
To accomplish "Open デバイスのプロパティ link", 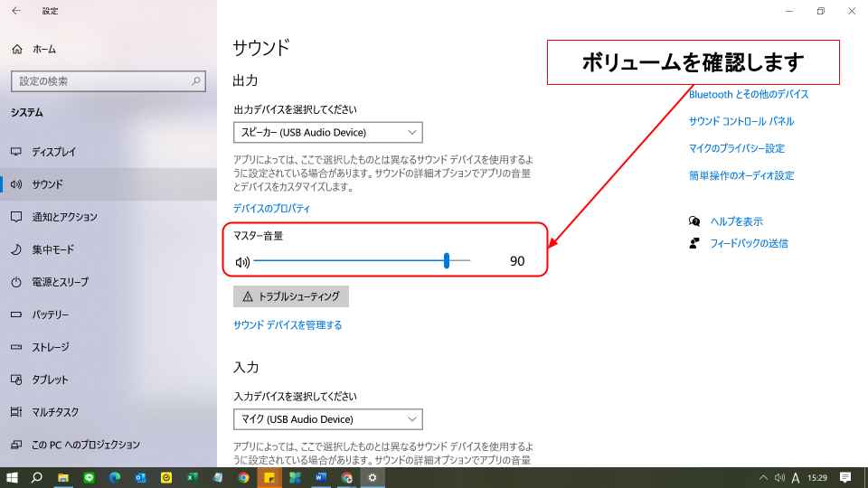I will [x=271, y=209].
